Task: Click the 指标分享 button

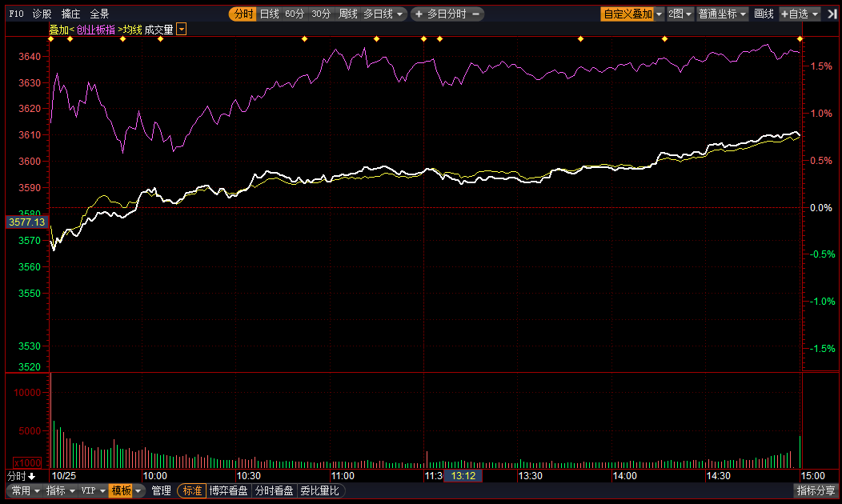Action: coord(816,490)
